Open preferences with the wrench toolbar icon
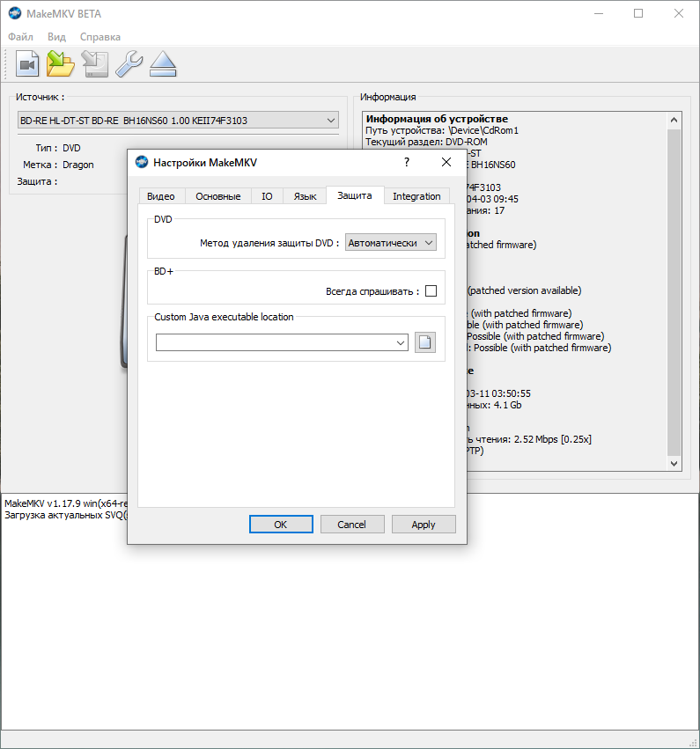 point(129,63)
